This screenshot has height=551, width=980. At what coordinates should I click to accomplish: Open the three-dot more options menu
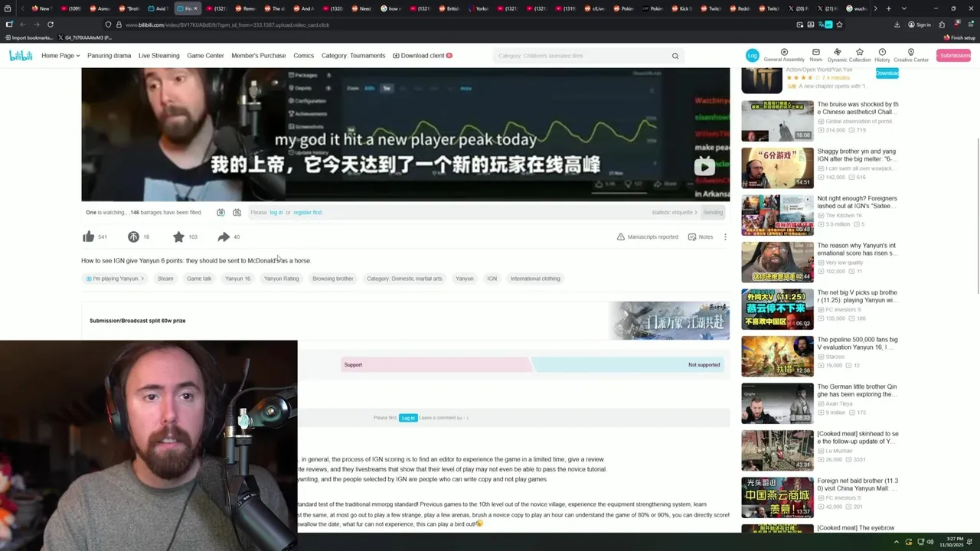725,236
